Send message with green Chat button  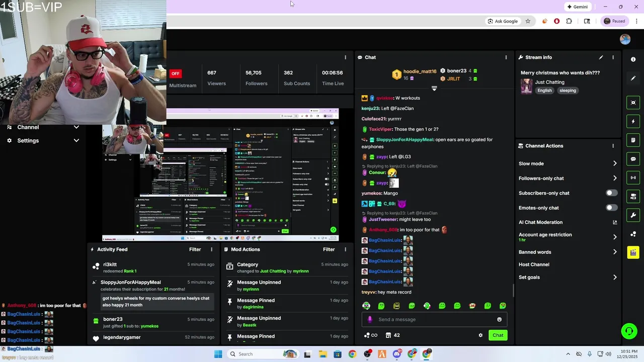[498, 335]
